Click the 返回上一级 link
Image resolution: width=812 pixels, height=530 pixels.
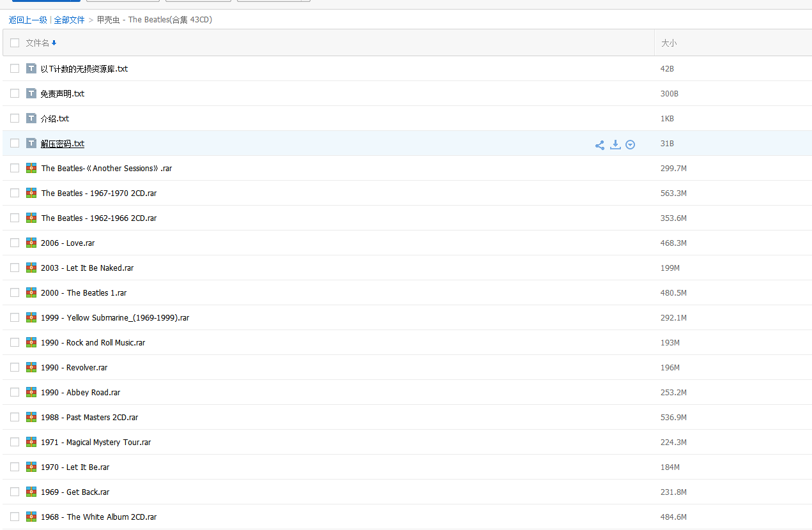coord(28,20)
